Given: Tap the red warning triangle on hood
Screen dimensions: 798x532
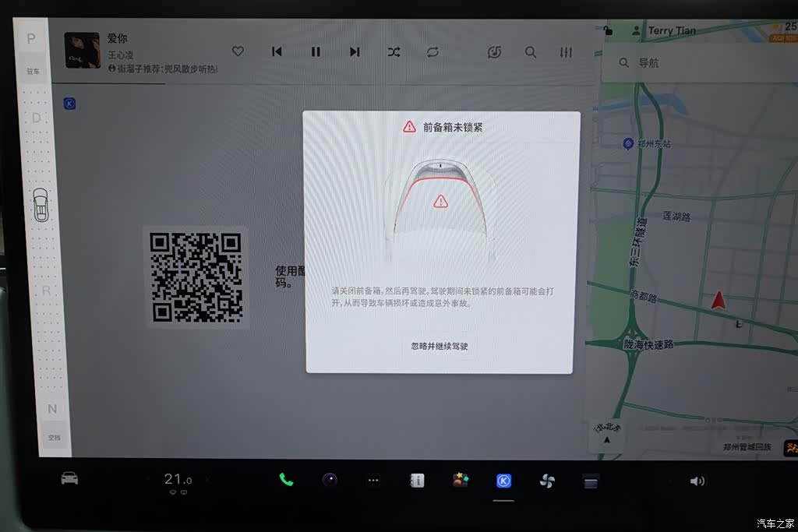Looking at the screenshot, I should [x=441, y=202].
